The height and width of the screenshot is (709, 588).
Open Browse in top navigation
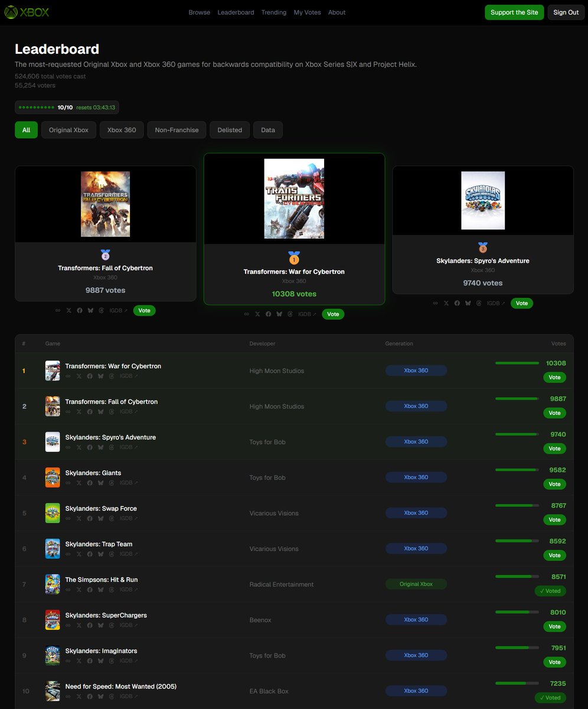(200, 12)
